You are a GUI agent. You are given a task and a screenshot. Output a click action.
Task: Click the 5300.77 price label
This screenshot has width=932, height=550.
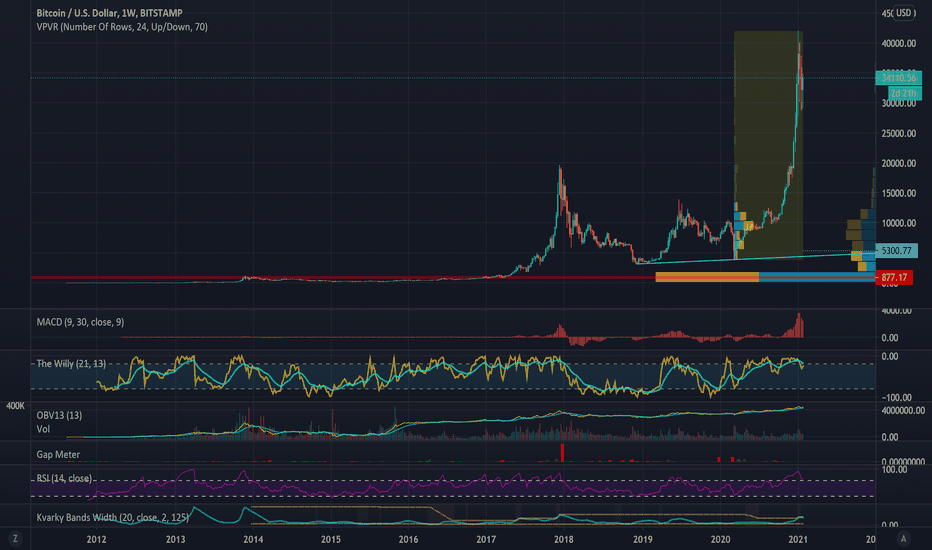pos(897,251)
